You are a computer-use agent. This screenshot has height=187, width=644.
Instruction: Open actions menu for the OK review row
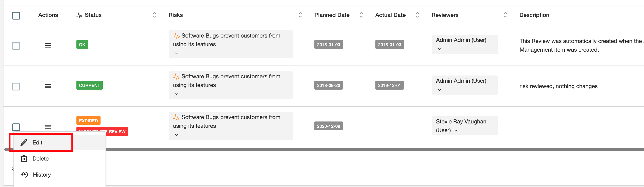click(x=48, y=45)
